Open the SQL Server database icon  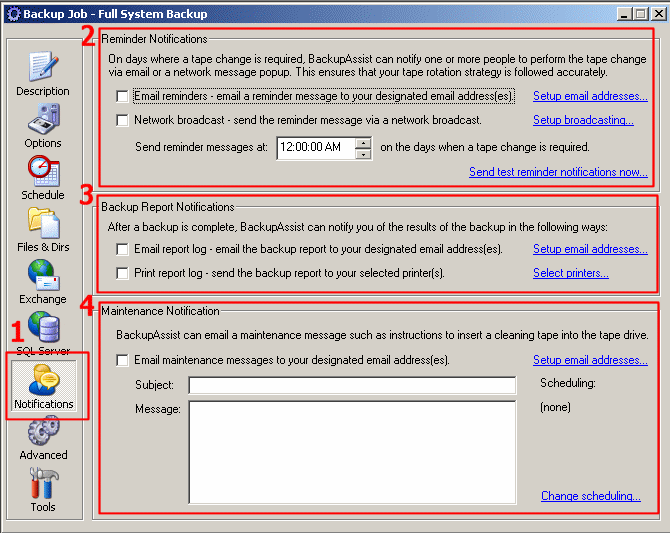[43, 327]
